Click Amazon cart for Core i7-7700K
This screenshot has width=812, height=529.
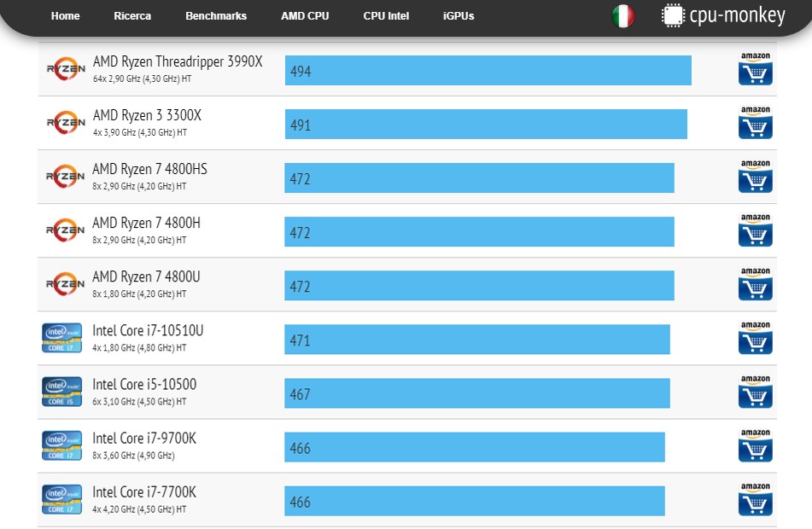pyautogui.click(x=756, y=499)
